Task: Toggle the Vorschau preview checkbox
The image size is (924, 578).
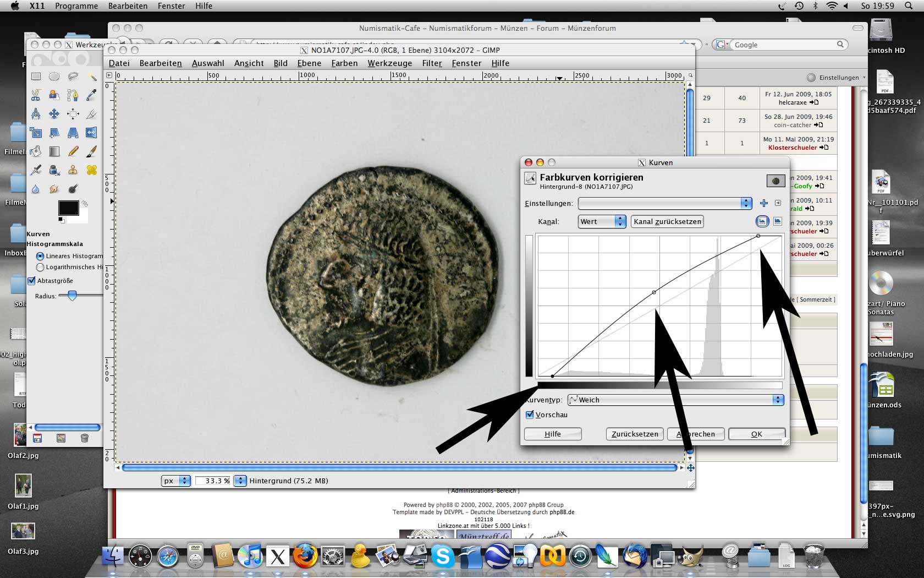Action: pos(530,415)
